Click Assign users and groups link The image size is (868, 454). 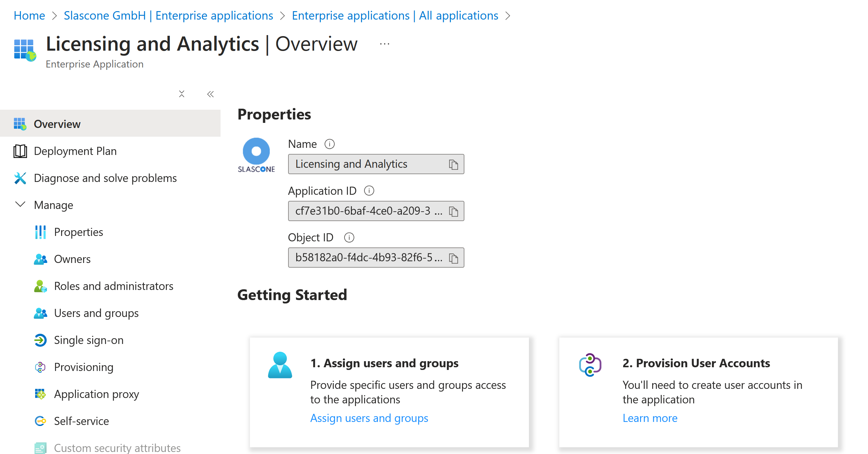[x=369, y=418]
